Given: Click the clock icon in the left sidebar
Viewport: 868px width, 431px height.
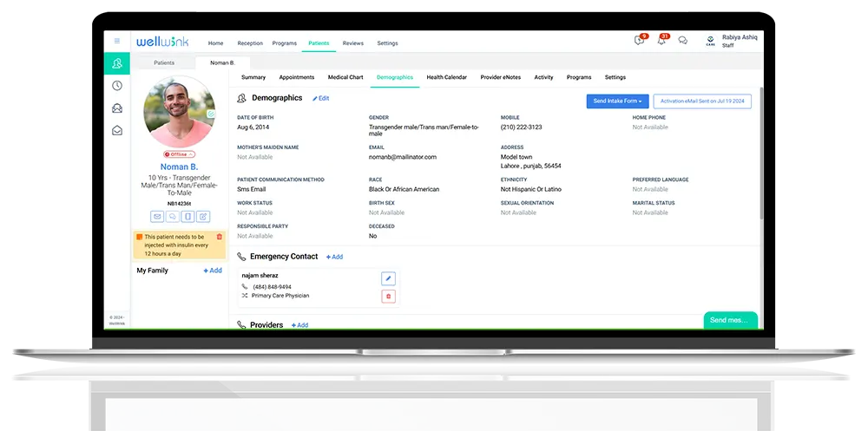Looking at the screenshot, I should click(117, 86).
